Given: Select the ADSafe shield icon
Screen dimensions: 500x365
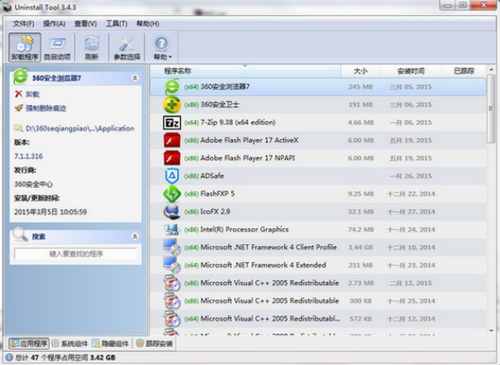Looking at the screenshot, I should [172, 176].
